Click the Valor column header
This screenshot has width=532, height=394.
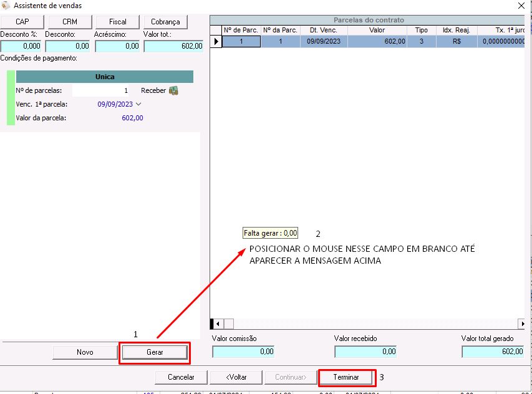pos(377,30)
